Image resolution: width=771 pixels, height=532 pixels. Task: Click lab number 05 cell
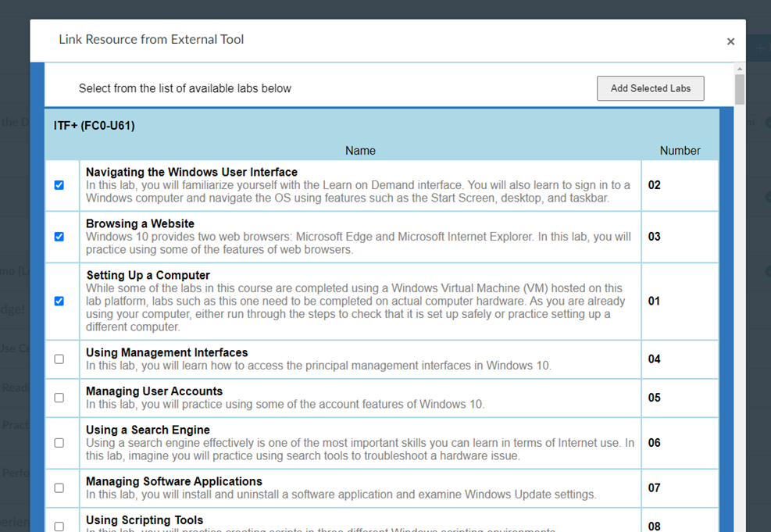pos(680,398)
